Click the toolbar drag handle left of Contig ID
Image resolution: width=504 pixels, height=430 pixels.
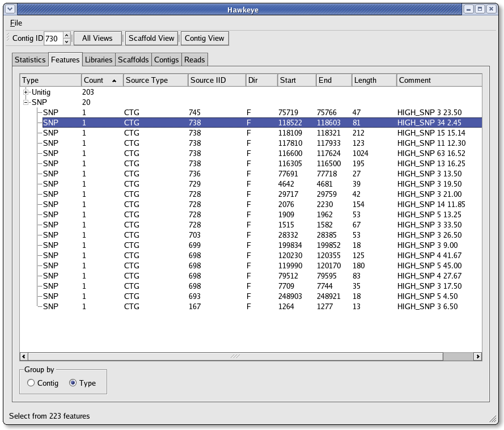click(7, 38)
